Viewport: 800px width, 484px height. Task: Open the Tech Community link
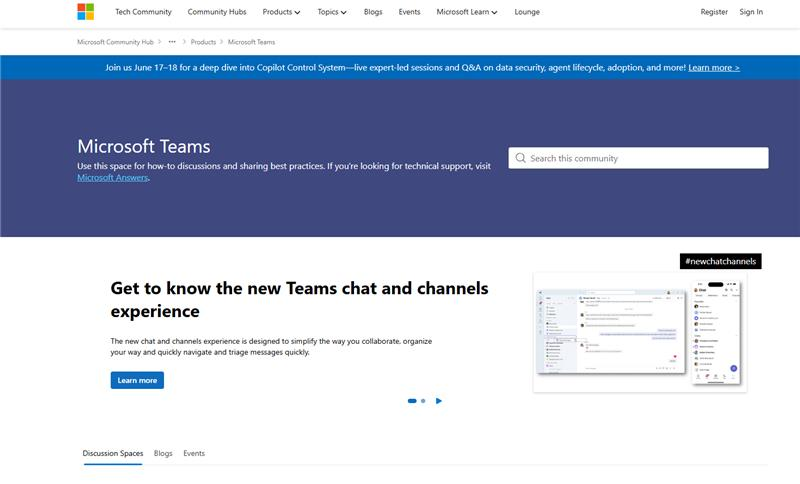point(143,12)
